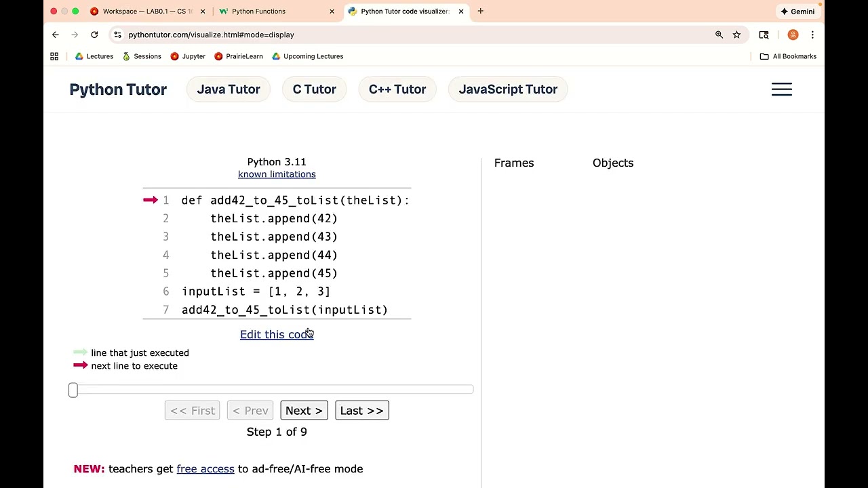The image size is (868, 488).
Task: Open the Jupyter bookmark
Action: (x=188, y=56)
